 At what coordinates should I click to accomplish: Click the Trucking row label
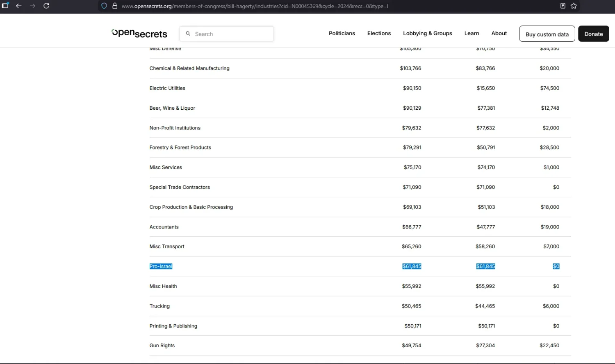159,306
